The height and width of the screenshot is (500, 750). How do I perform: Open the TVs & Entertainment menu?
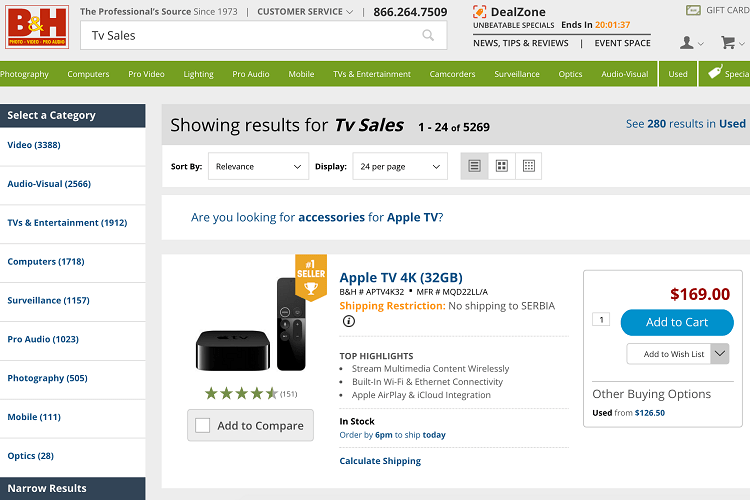point(372,74)
